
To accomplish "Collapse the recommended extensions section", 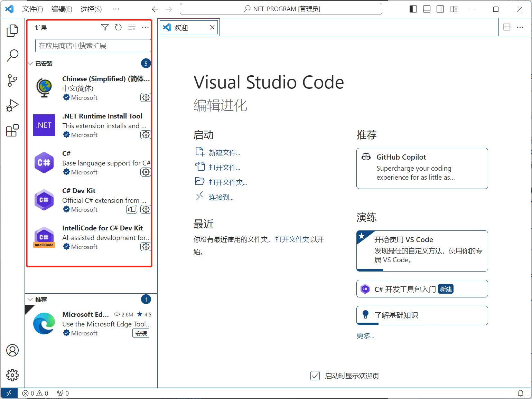I will click(30, 300).
